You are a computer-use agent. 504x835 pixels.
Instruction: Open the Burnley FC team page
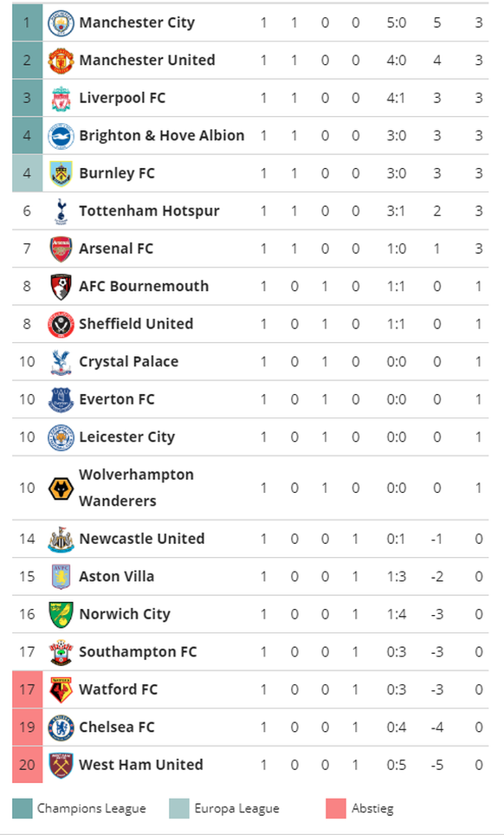[x=117, y=173]
